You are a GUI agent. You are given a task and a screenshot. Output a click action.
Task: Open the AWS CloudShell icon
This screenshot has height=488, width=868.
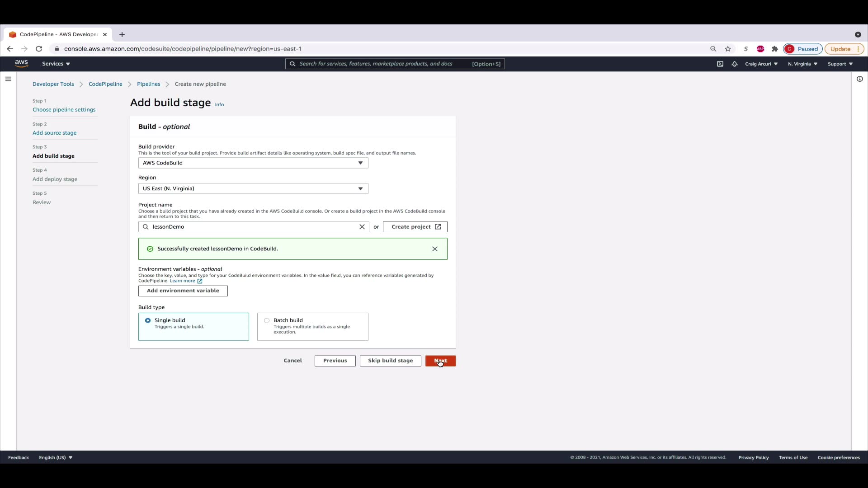720,64
